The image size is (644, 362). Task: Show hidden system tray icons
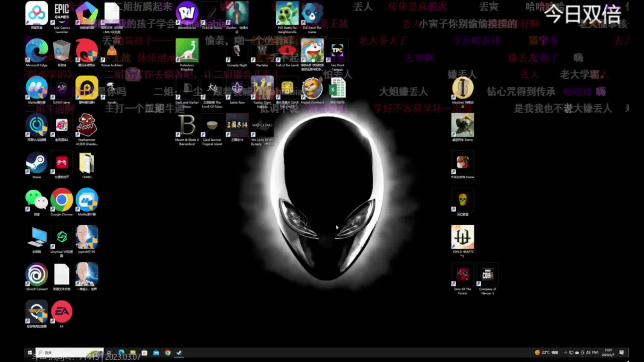click(x=566, y=352)
